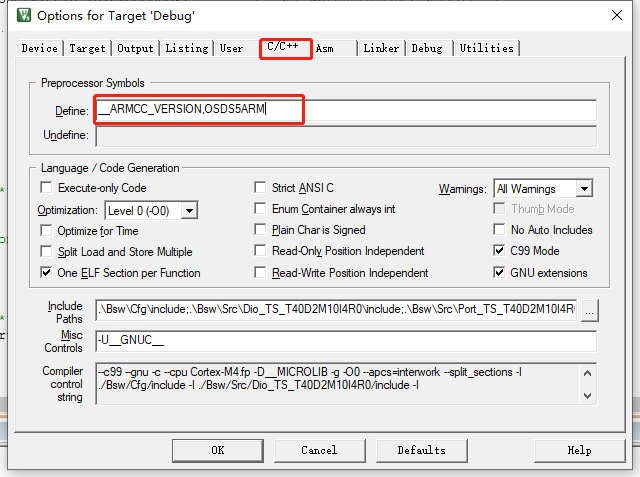Click the Define preprocessor symbols field
This screenshot has height=477, width=640.
(x=346, y=110)
